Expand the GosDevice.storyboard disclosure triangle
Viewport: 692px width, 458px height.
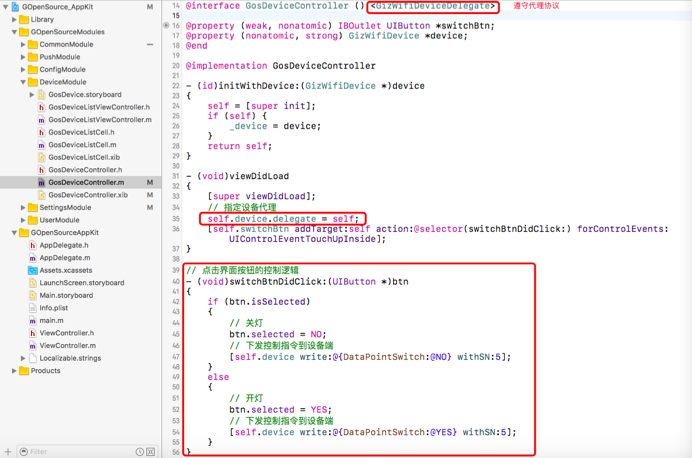(x=32, y=95)
